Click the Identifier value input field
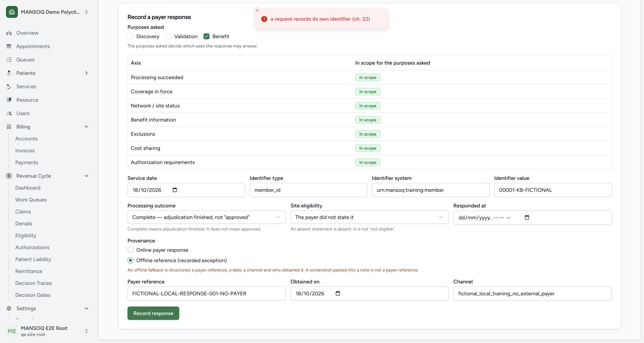The width and height of the screenshot is (644, 343). point(553,190)
